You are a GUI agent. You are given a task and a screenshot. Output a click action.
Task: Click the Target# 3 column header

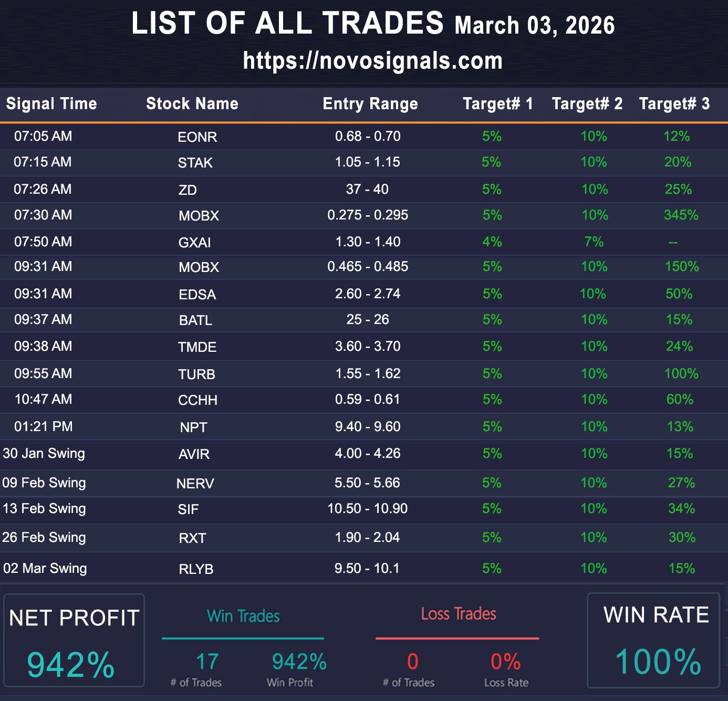click(674, 103)
